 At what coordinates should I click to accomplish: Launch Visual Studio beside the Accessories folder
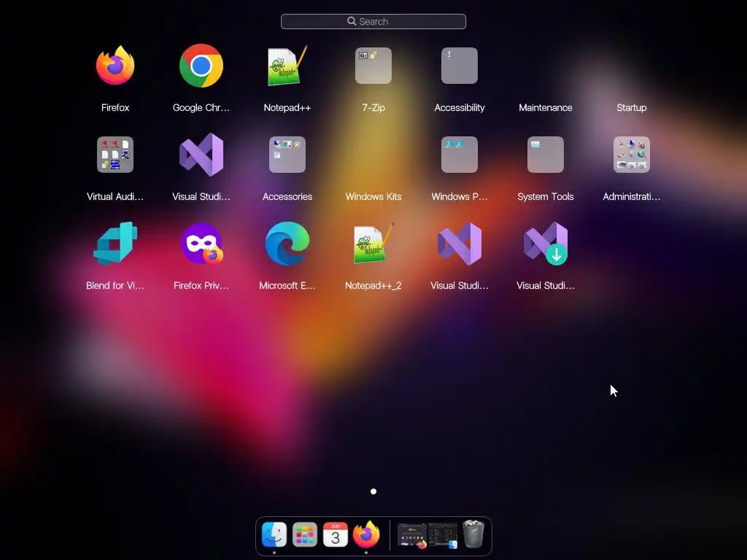[201, 155]
